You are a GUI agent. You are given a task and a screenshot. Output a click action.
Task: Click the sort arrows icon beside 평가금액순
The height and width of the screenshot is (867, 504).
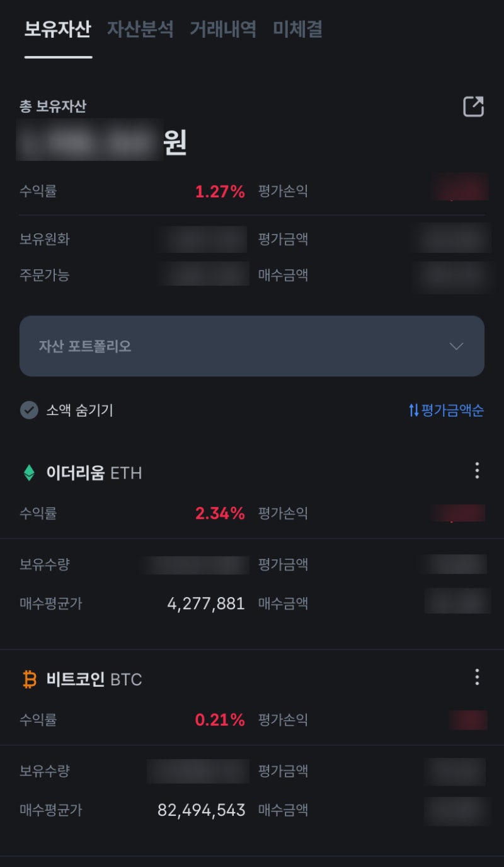pyautogui.click(x=414, y=410)
